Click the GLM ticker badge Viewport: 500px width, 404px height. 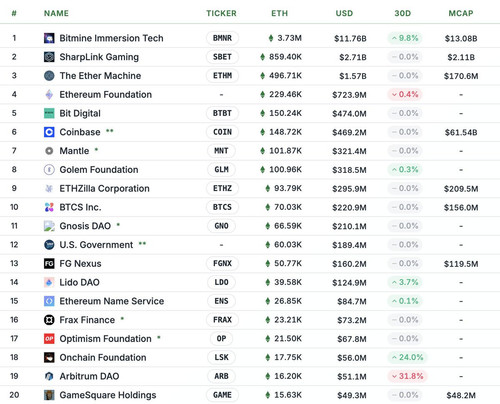(221, 170)
